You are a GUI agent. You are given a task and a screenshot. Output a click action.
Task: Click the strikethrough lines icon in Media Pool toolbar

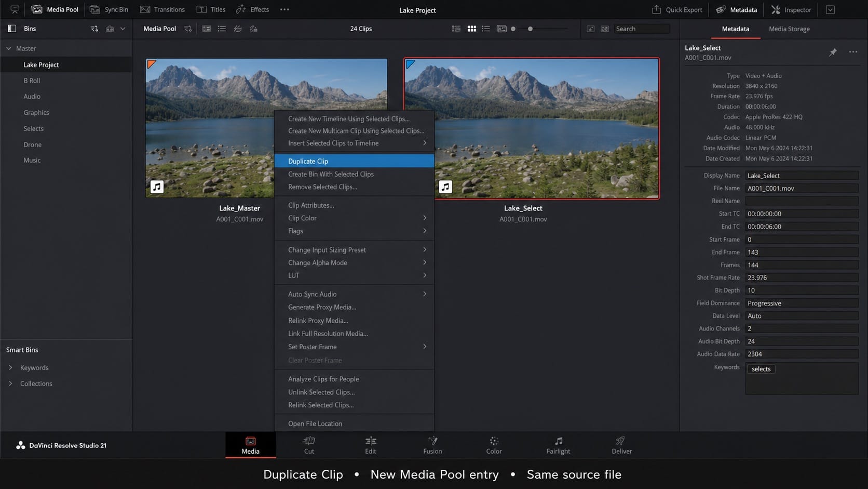coord(238,29)
